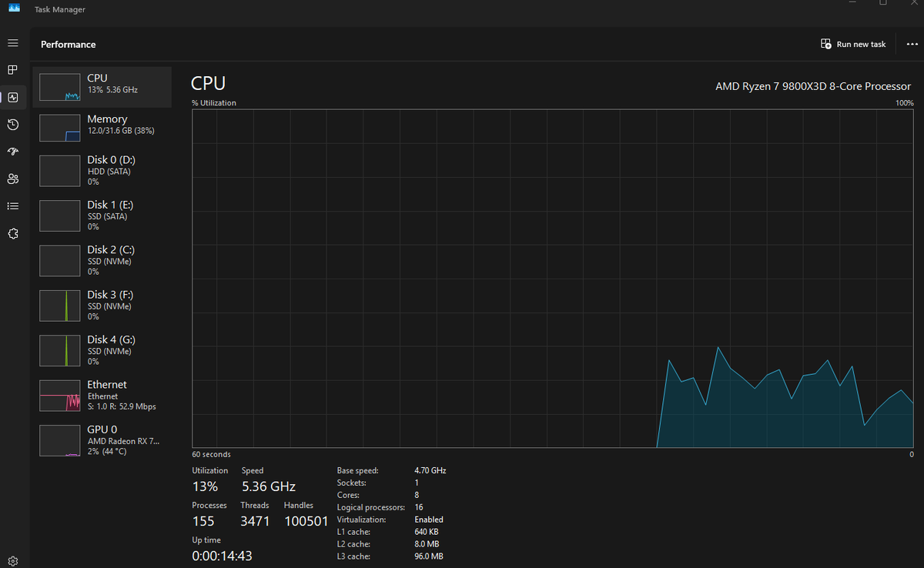Click the Cores value 8

point(417,495)
